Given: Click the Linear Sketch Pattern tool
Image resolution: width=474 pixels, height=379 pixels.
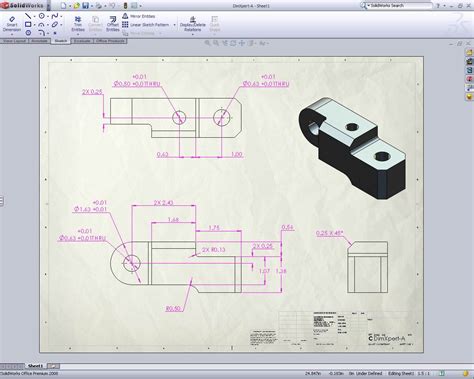Looking at the screenshot, I should [146, 25].
